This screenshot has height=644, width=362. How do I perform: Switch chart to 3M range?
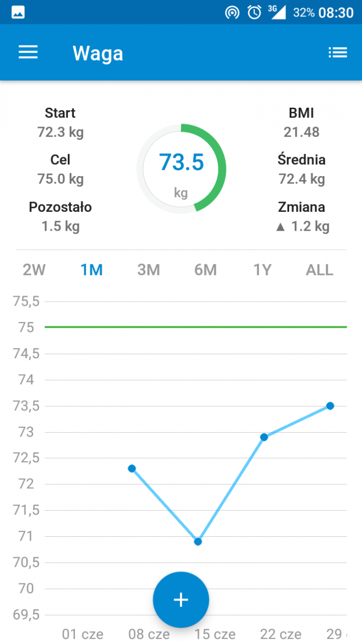pyautogui.click(x=148, y=270)
